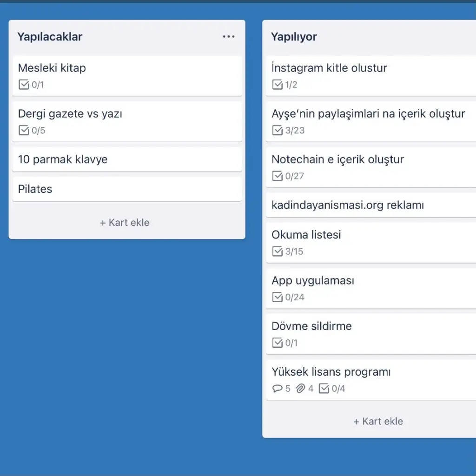Click checklist icon on Yüksek lisans programı
This screenshot has height=476, width=476.
324,389
